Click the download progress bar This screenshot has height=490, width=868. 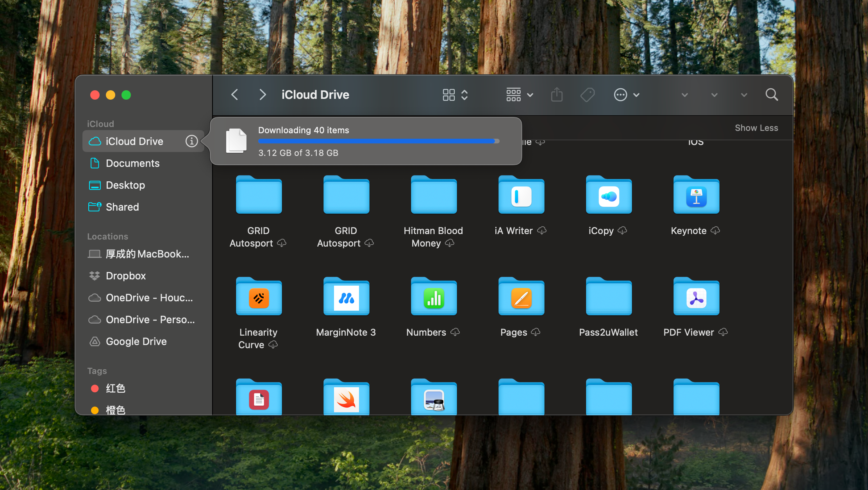[378, 141]
